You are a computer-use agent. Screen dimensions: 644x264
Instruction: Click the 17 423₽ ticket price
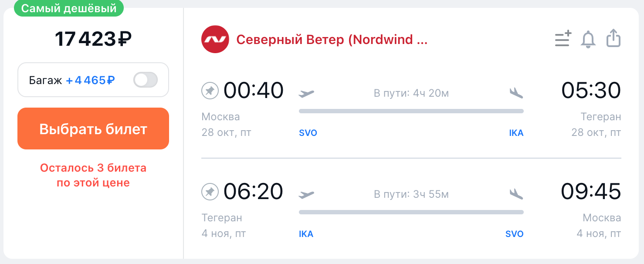point(93,39)
